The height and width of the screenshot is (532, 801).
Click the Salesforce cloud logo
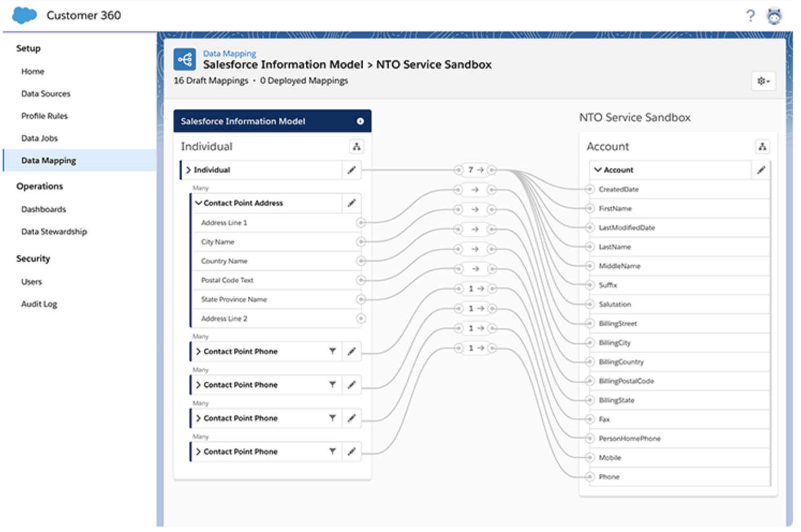(24, 15)
